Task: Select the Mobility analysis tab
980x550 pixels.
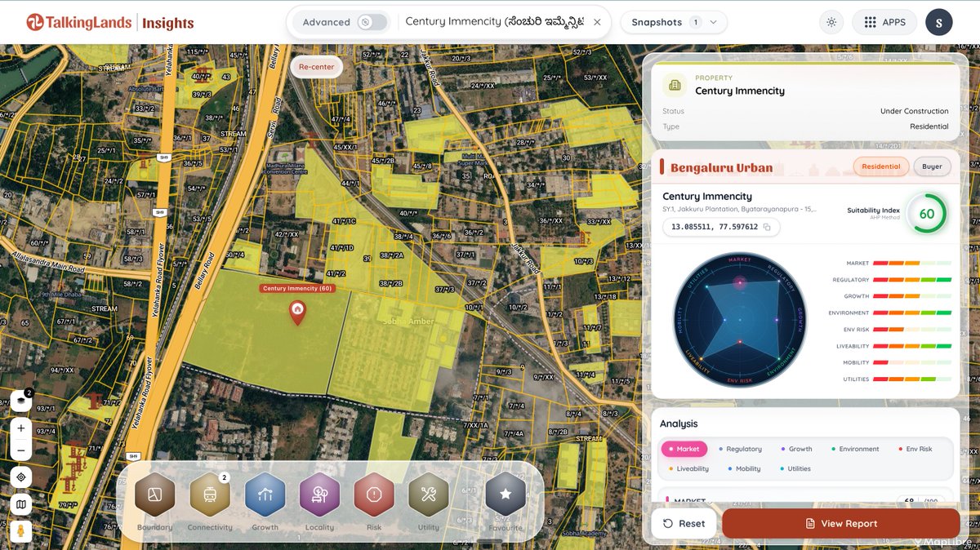Action: tap(743, 468)
